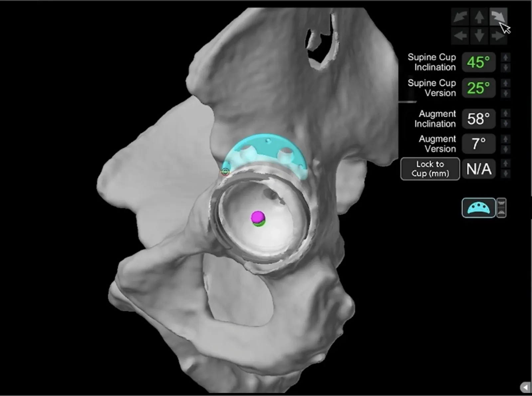The width and height of the screenshot is (532, 396).
Task: Click the 7° Augment Version field
Action: pyautogui.click(x=479, y=144)
